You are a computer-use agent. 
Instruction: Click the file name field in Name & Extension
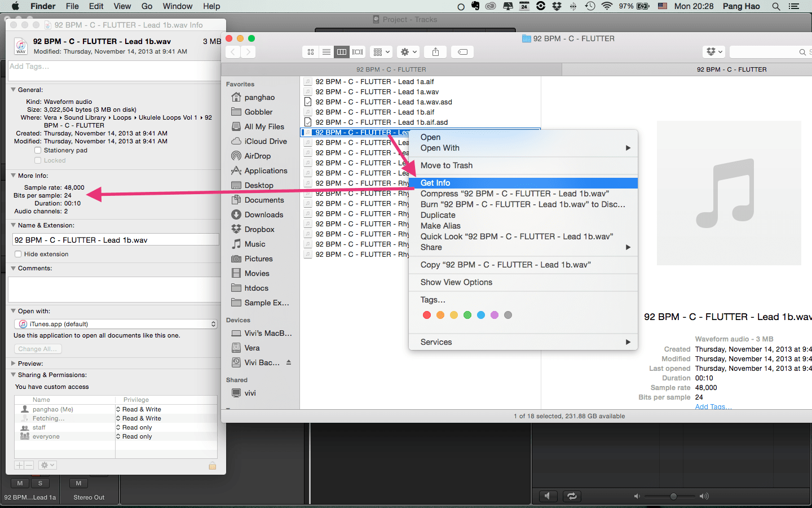click(x=116, y=240)
